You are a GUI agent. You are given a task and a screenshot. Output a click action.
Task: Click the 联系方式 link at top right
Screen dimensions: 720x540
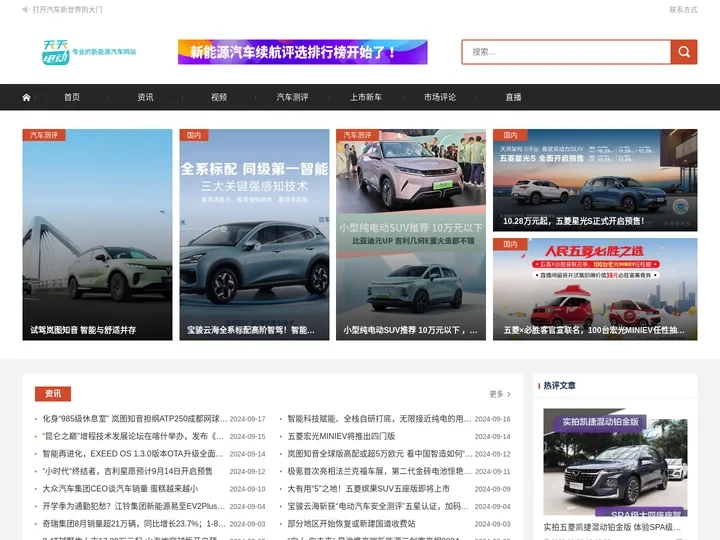coord(683,10)
